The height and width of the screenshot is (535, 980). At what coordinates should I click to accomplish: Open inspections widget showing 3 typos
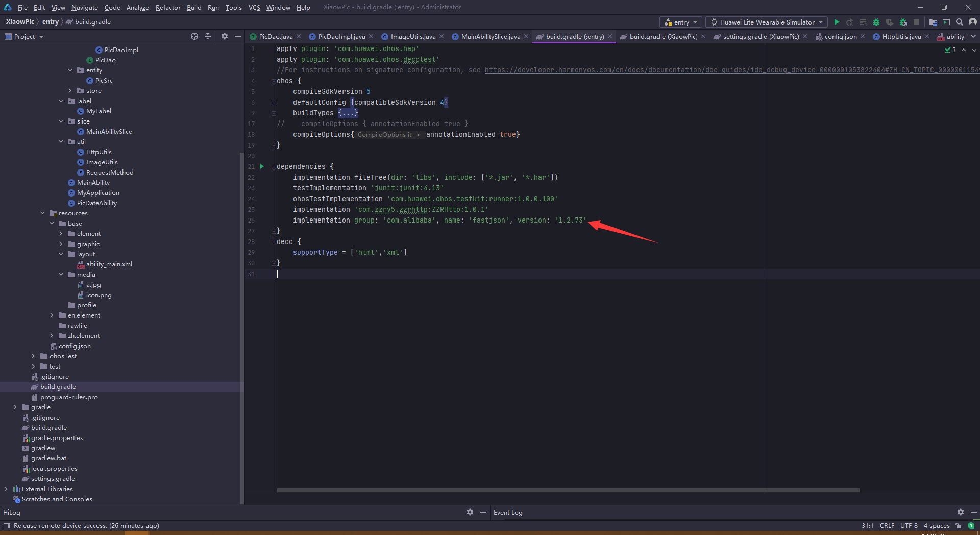(950, 50)
